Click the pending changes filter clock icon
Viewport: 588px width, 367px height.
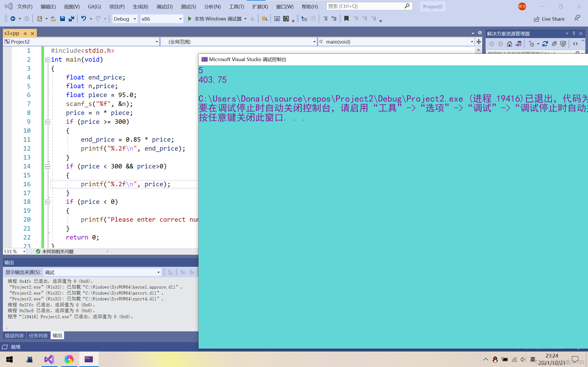pos(532,44)
